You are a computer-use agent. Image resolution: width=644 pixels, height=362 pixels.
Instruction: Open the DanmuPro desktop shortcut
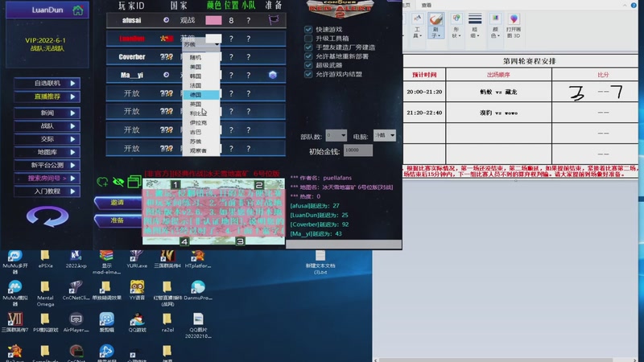click(197, 290)
